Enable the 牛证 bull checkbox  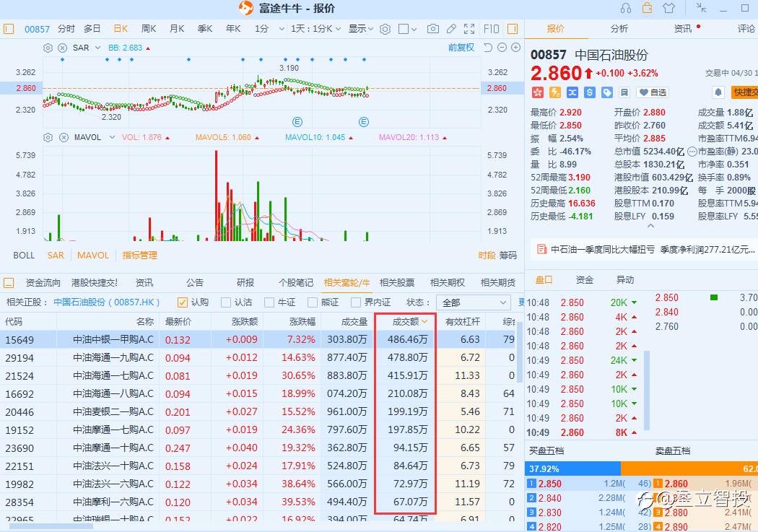click(x=269, y=302)
